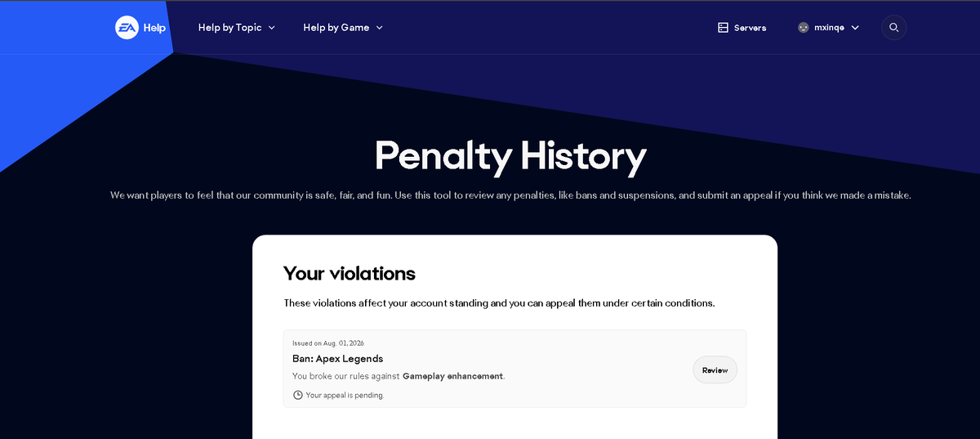Image resolution: width=980 pixels, height=439 pixels.
Task: Select the mxinqe username label
Action: [830, 28]
